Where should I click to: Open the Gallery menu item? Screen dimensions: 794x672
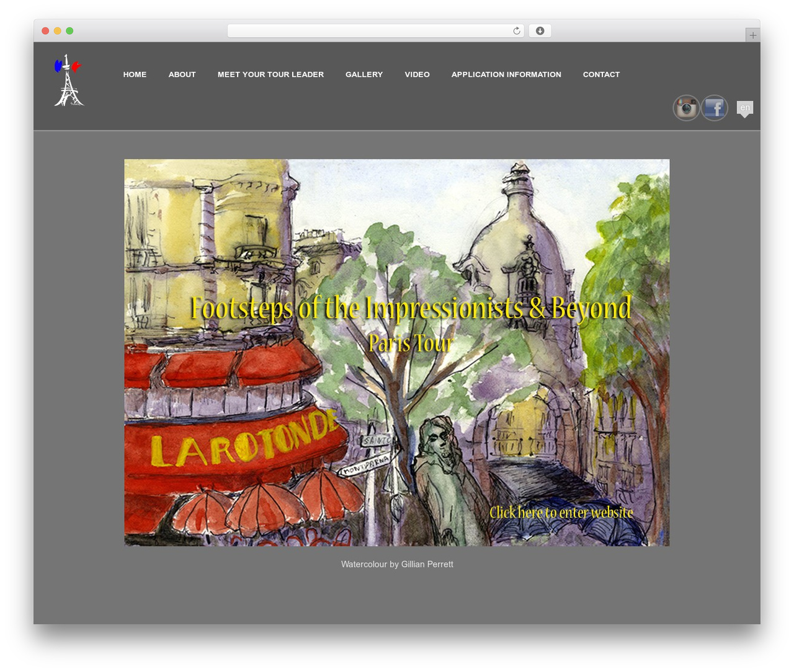[364, 74]
